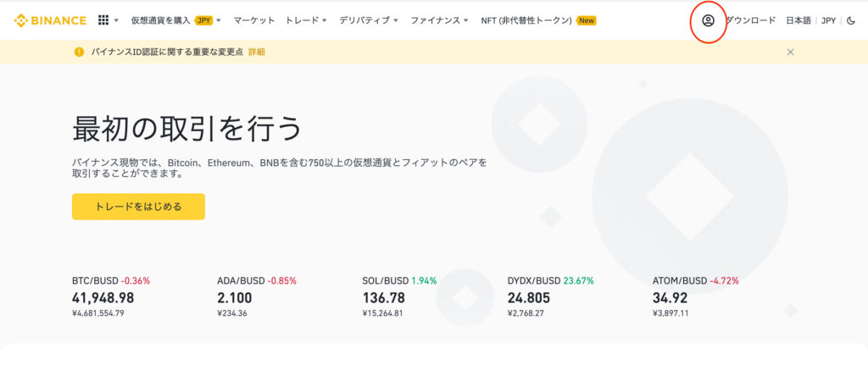This screenshot has width=868, height=365.
Task: Expand the 仮想通貨を購入 dropdown
Action: click(x=176, y=20)
